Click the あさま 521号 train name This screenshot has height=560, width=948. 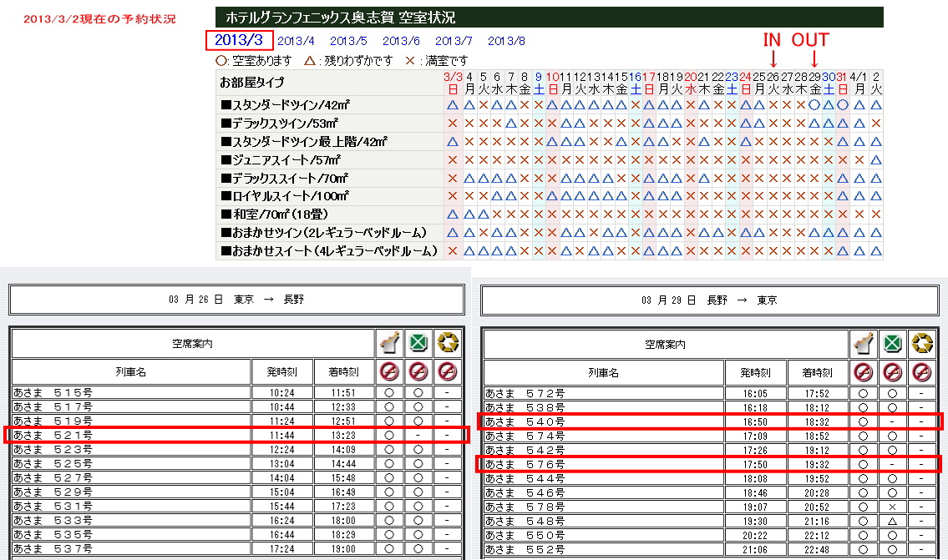pos(53,435)
